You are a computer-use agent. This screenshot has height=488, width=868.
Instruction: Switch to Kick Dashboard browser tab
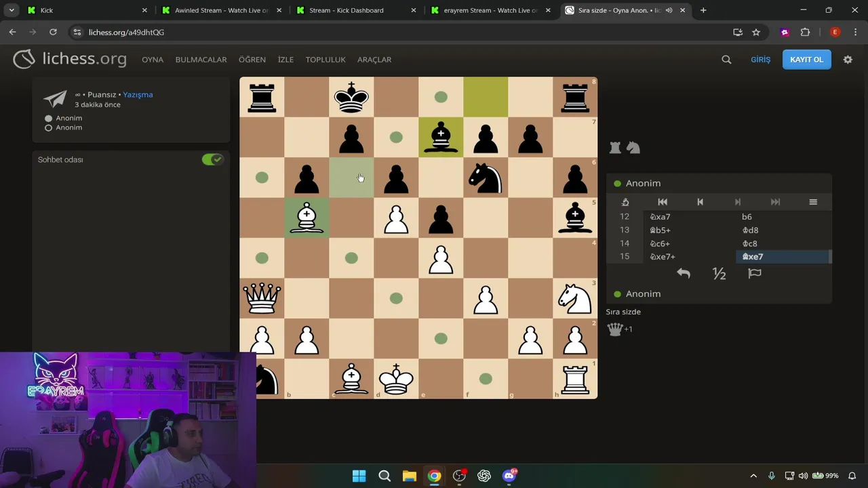pyautogui.click(x=355, y=10)
